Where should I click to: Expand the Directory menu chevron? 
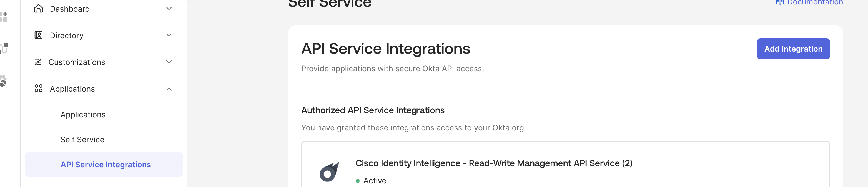[x=169, y=35]
